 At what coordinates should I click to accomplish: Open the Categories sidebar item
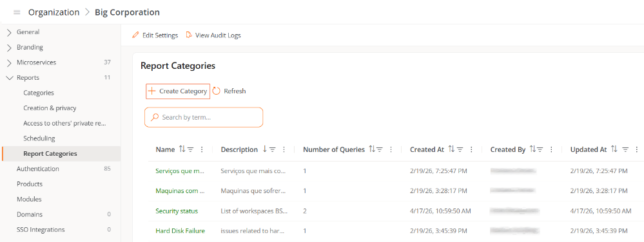(x=39, y=93)
